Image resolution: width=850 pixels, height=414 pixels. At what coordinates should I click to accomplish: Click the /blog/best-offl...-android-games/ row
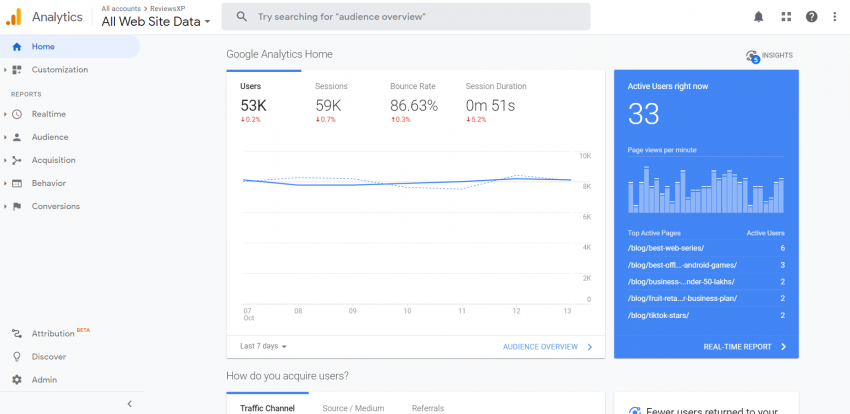pos(706,265)
